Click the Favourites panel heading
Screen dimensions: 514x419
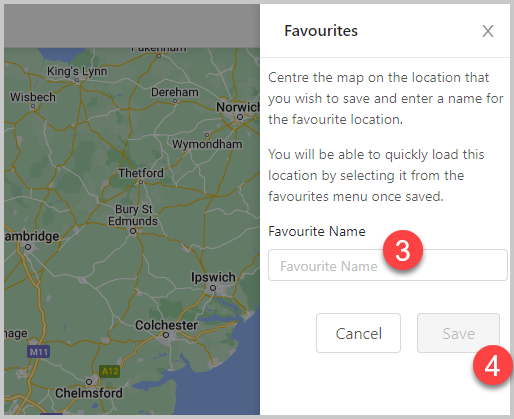(x=321, y=31)
